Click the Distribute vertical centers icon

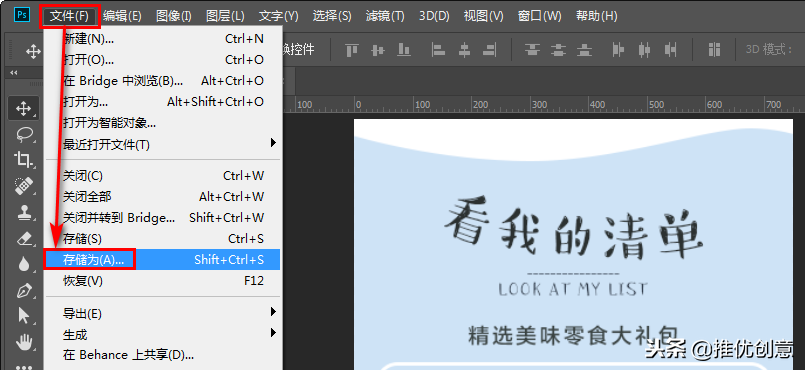(559, 50)
